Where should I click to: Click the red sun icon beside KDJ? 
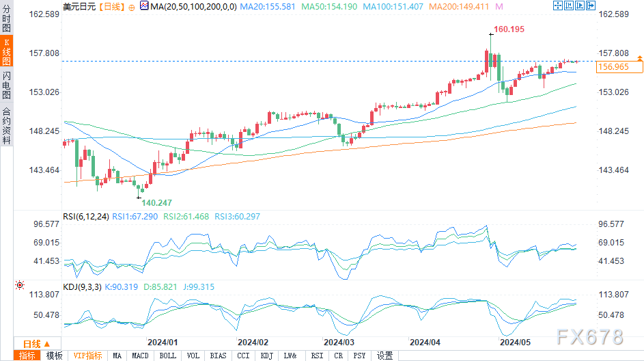coord(20,285)
